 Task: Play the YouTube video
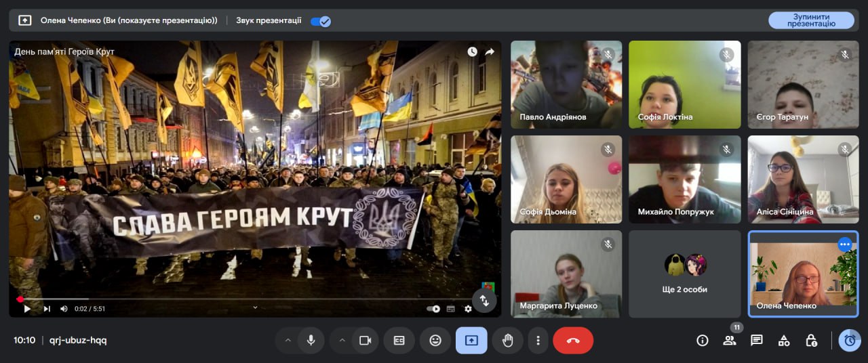tap(27, 309)
